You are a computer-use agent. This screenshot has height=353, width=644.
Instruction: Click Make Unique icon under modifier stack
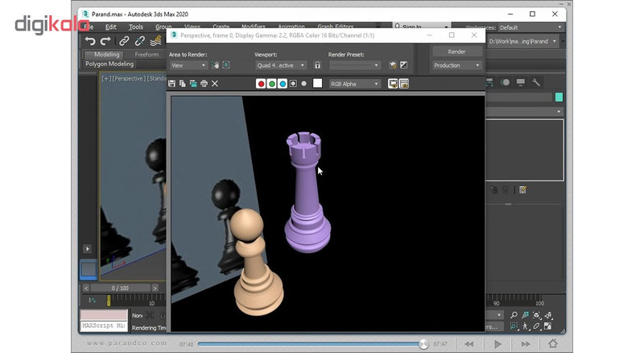tap(494, 189)
